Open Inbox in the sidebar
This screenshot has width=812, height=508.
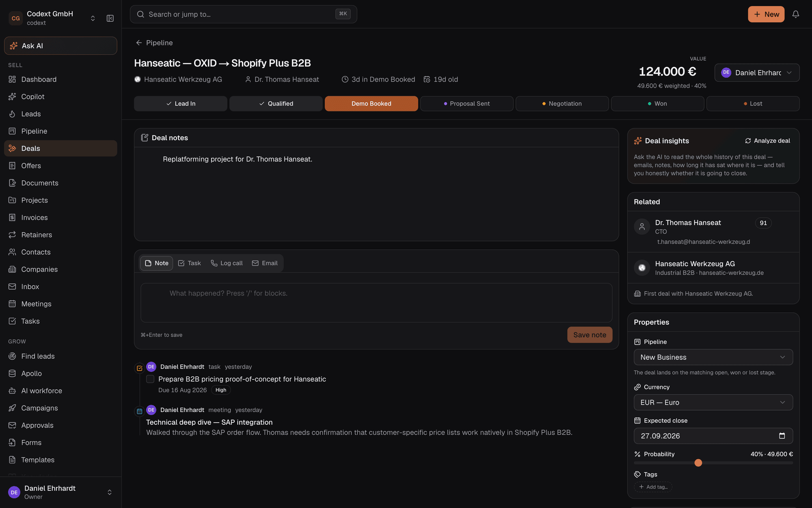point(60,287)
